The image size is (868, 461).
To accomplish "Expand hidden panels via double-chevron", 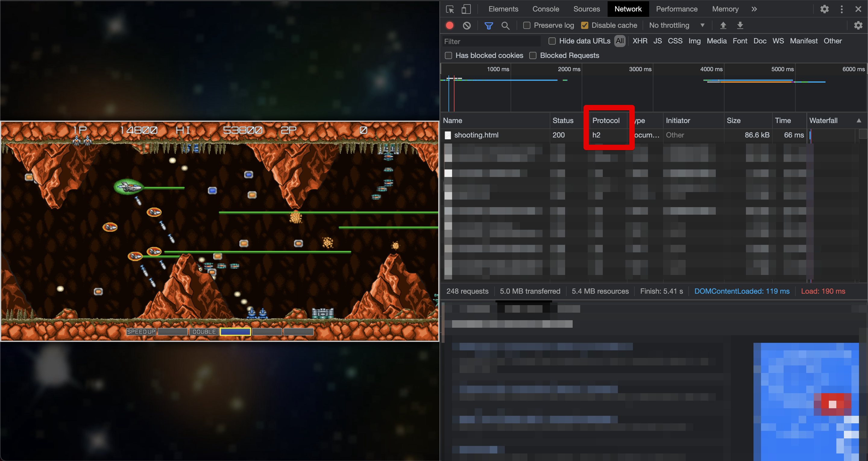I will point(754,9).
